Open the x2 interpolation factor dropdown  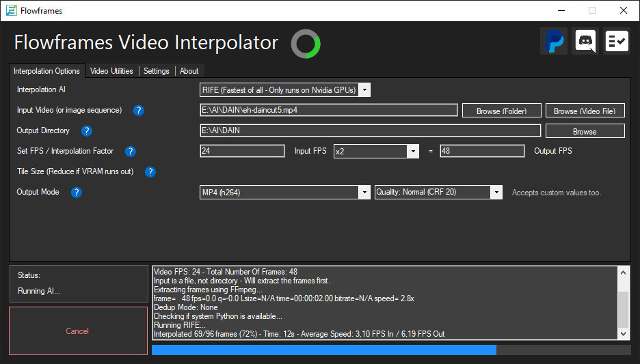tap(413, 151)
